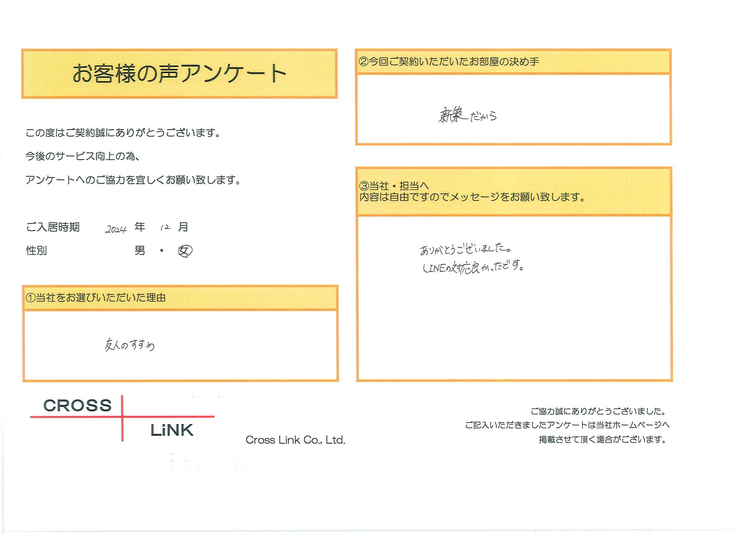Click the handwritten answer 新築だから

(x=467, y=115)
